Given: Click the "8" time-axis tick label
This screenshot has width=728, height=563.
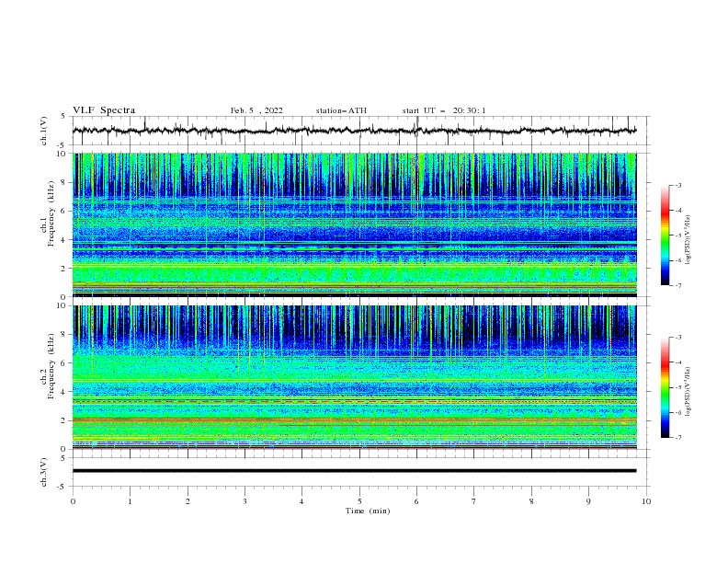Looking at the screenshot, I should click(x=531, y=501).
